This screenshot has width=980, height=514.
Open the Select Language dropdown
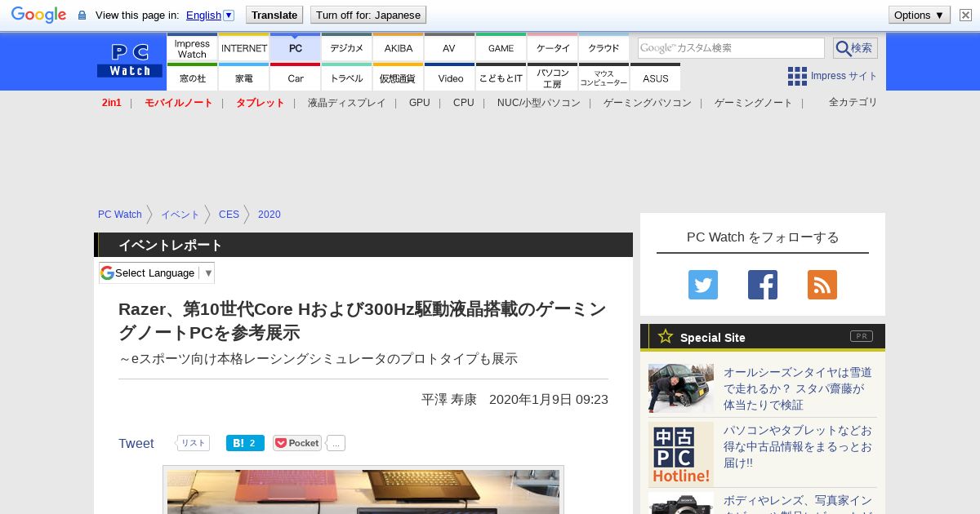click(157, 273)
